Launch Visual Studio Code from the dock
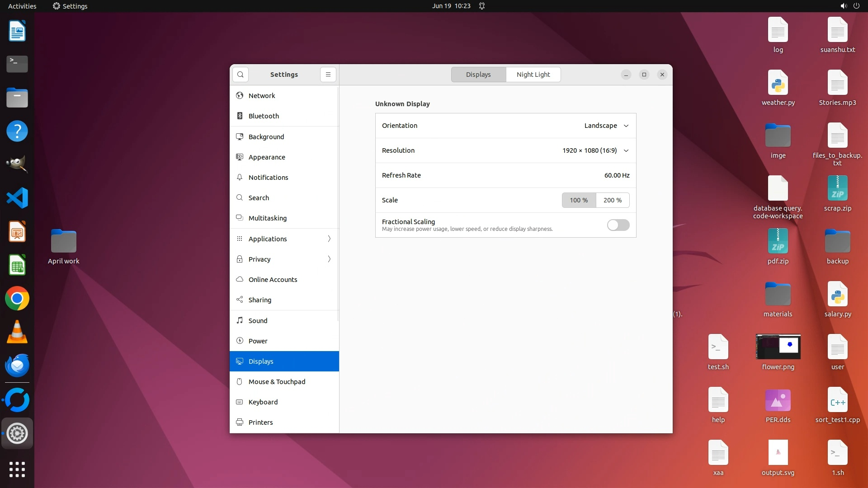This screenshot has height=488, width=868. pyautogui.click(x=17, y=198)
